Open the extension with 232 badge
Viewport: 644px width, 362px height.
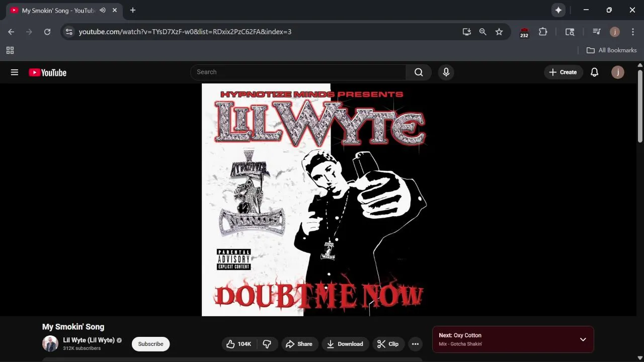click(524, 32)
